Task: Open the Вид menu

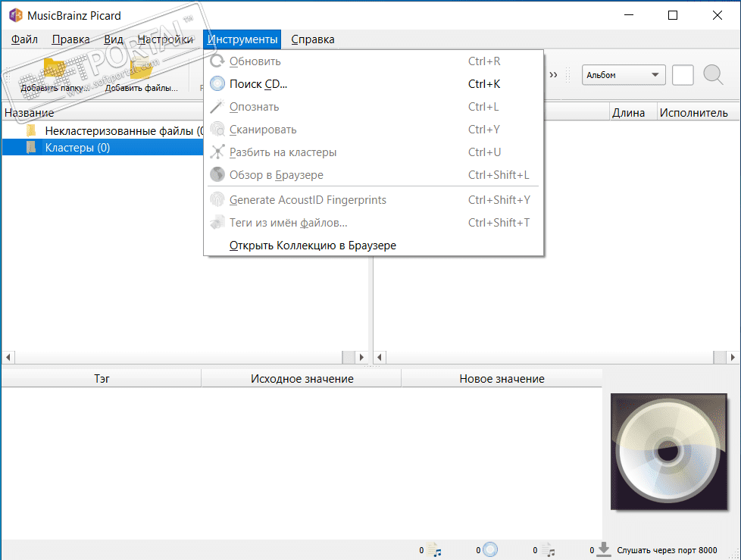Action: click(x=114, y=39)
